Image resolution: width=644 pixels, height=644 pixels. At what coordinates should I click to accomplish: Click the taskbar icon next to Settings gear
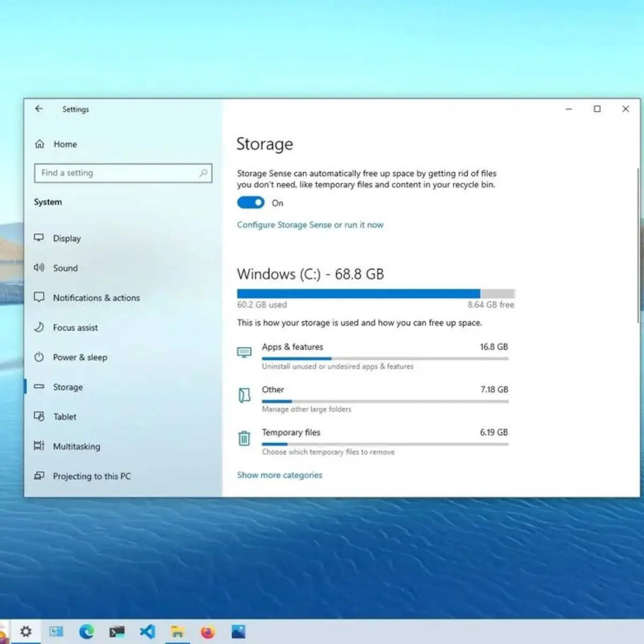pyautogui.click(x=56, y=632)
